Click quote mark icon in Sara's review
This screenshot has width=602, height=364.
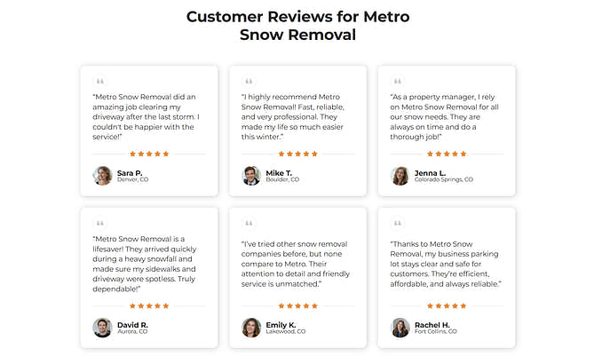pyautogui.click(x=99, y=81)
